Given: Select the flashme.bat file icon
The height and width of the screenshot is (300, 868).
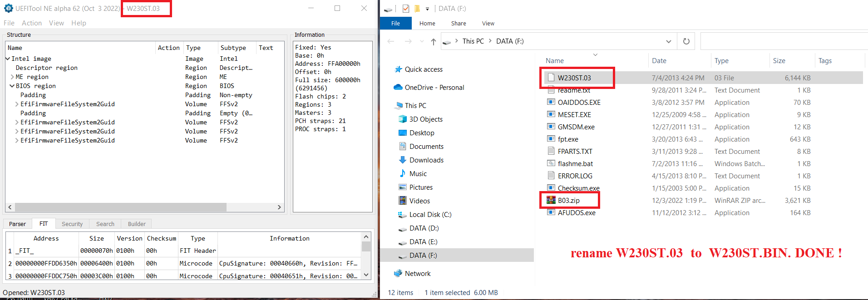Looking at the screenshot, I should (x=551, y=163).
